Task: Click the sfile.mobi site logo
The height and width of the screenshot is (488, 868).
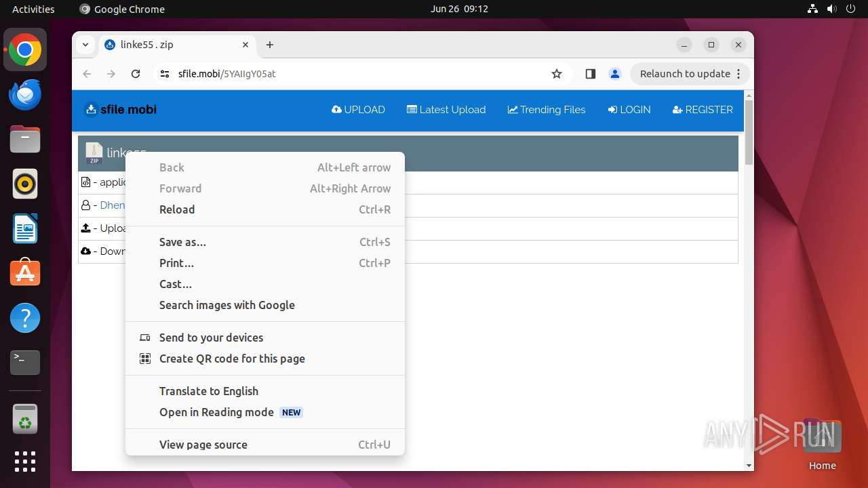Action: click(x=120, y=109)
